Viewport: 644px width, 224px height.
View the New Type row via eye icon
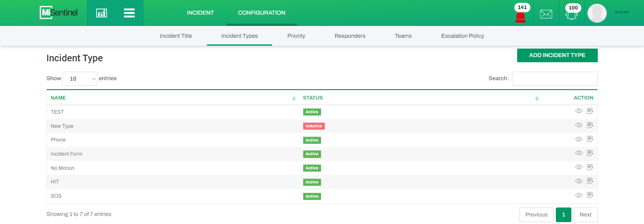coord(579,125)
